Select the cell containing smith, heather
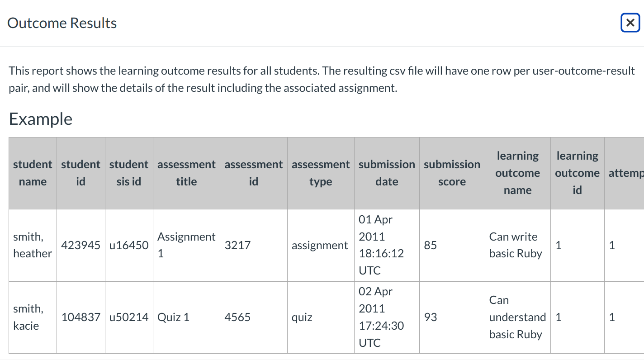 pos(32,245)
